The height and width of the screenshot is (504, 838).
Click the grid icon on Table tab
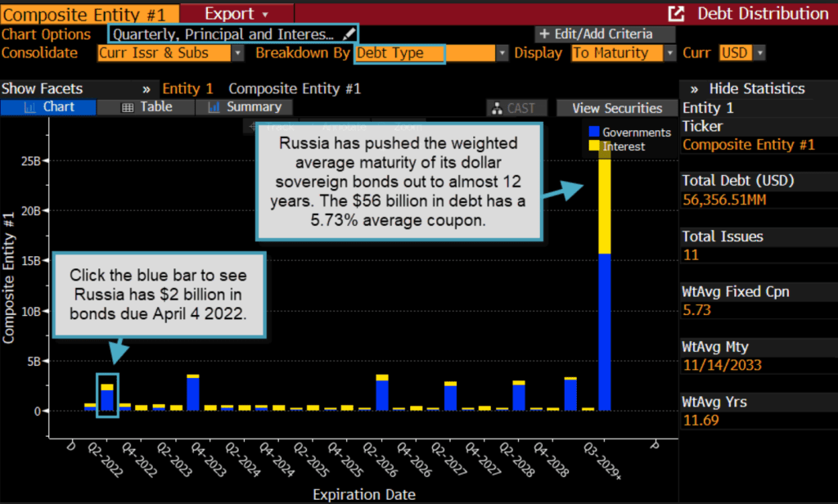click(x=127, y=107)
